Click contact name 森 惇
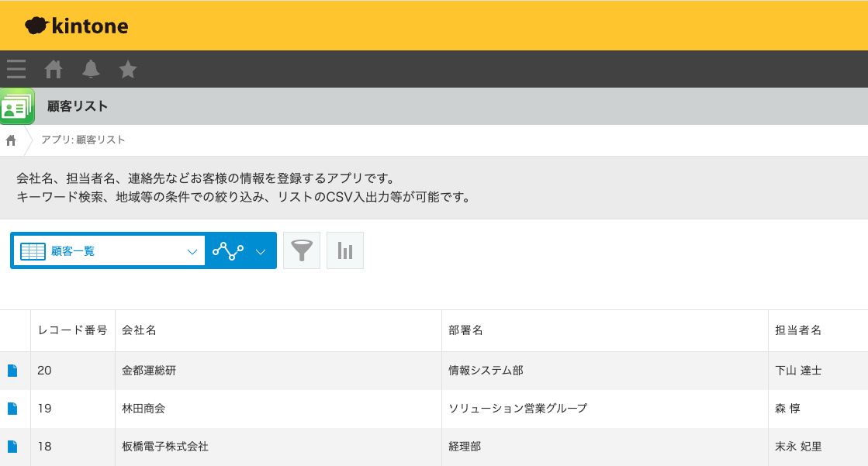 pos(788,409)
